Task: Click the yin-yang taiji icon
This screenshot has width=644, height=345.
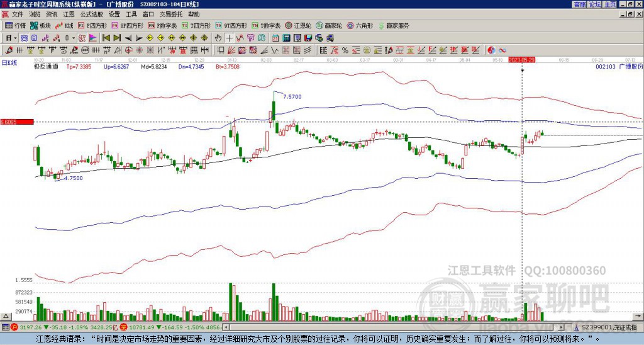Action: pyautogui.click(x=492, y=50)
